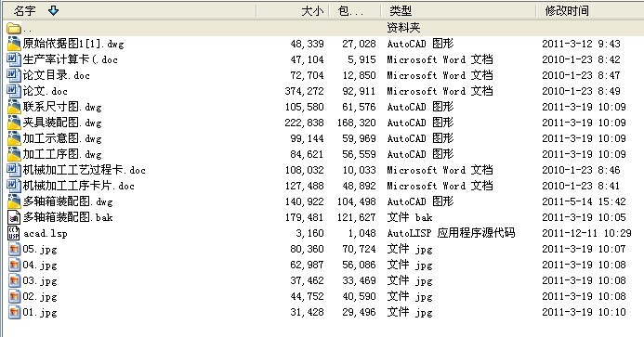Click the AutoLISP 应用程序源代码 type text
This screenshot has width=644, height=337.
[x=451, y=233]
